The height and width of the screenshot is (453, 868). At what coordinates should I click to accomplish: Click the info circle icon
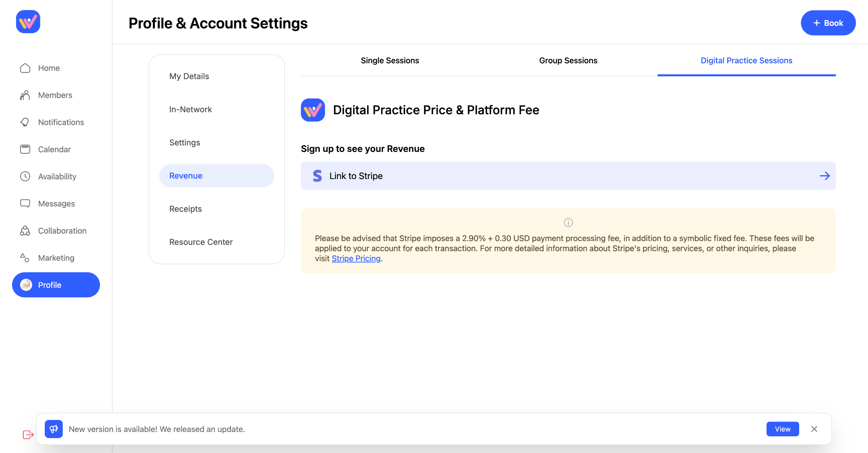tap(568, 223)
